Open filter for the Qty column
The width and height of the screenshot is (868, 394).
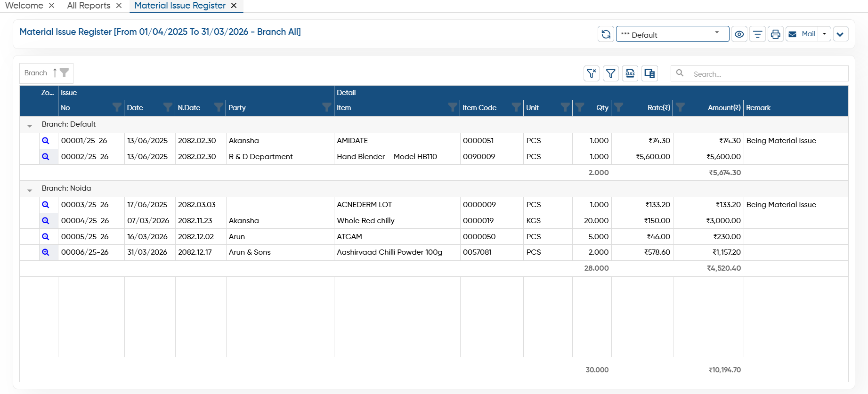pos(580,107)
